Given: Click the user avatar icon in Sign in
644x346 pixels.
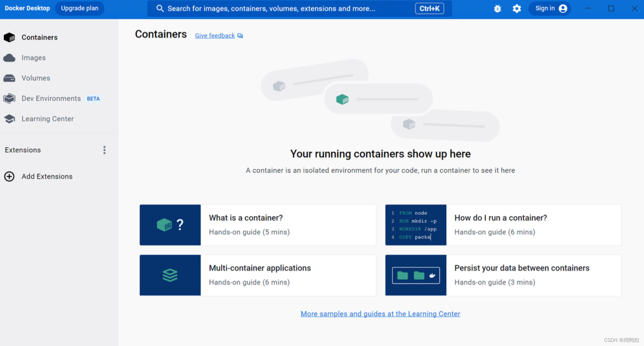Looking at the screenshot, I should [x=563, y=8].
